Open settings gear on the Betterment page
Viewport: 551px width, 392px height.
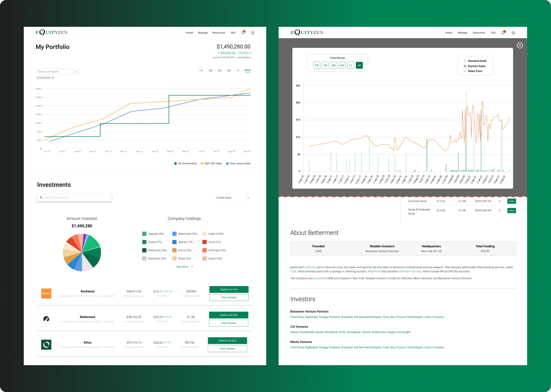[x=513, y=33]
